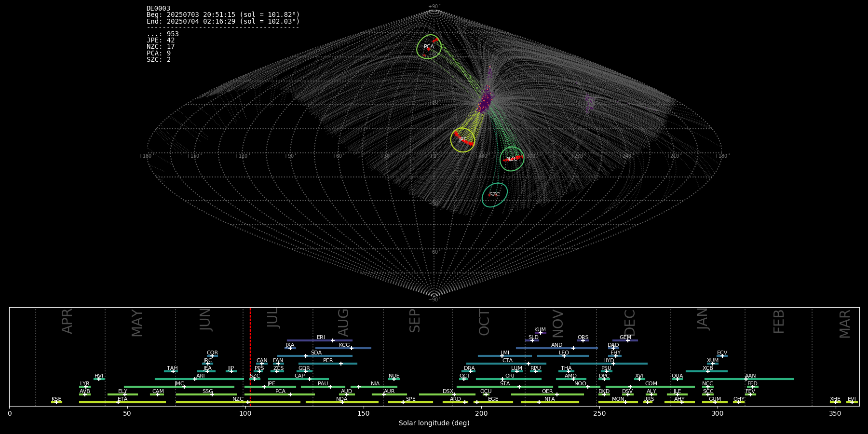The width and height of the screenshot is (868, 434).
Task: Select the NZC radiant circle on sky map
Action: [x=512, y=159]
